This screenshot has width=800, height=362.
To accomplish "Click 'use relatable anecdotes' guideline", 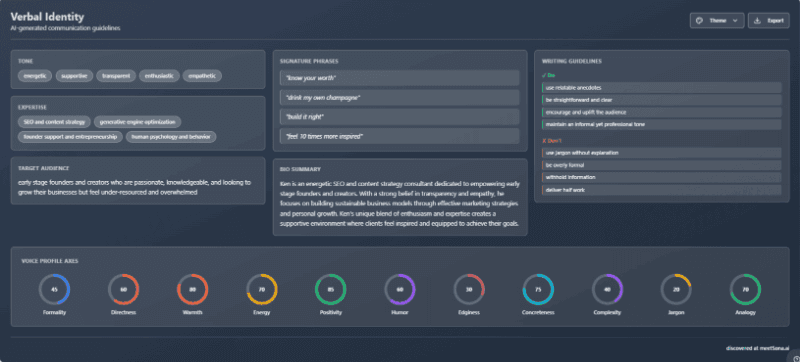I will tap(662, 88).
